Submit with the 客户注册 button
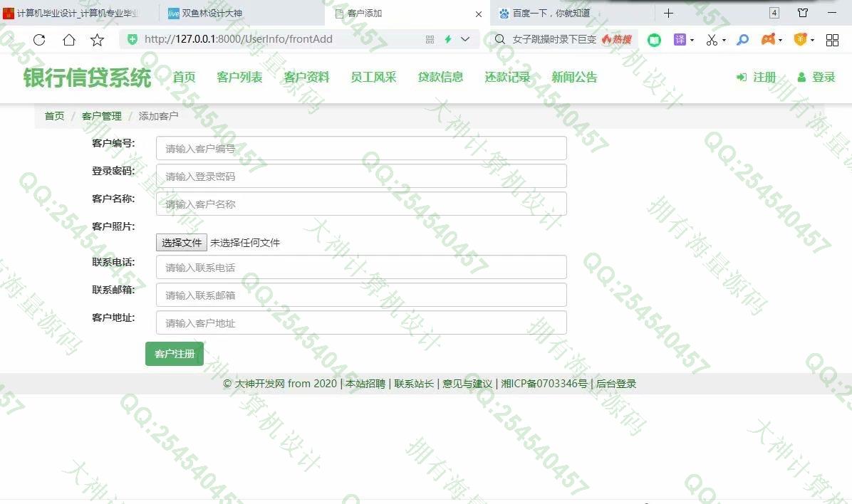Viewport: 852px width, 504px height. (175, 354)
